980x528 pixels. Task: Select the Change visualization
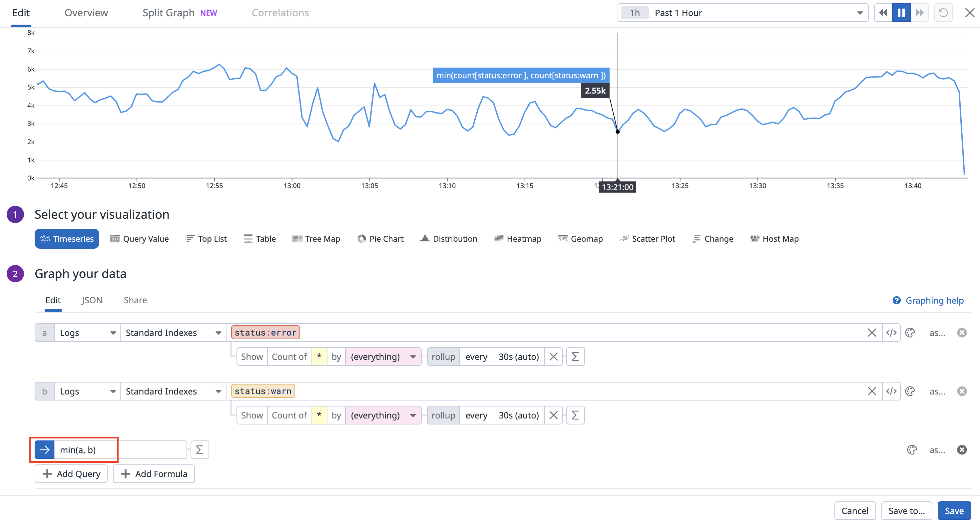[713, 239]
